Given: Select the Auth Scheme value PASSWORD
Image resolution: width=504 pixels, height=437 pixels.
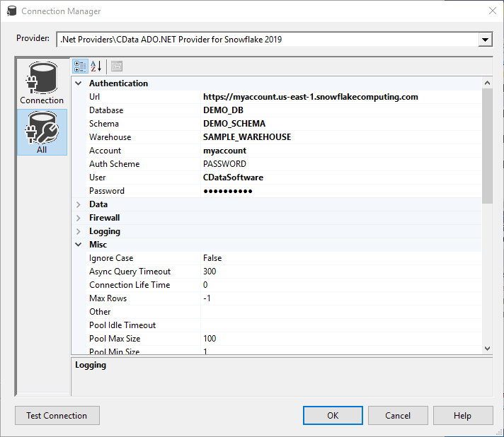Looking at the screenshot, I should coord(341,164).
